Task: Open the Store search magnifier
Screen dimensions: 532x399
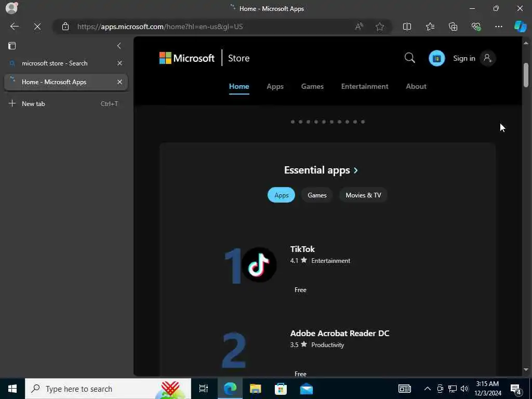Action: tap(409, 58)
